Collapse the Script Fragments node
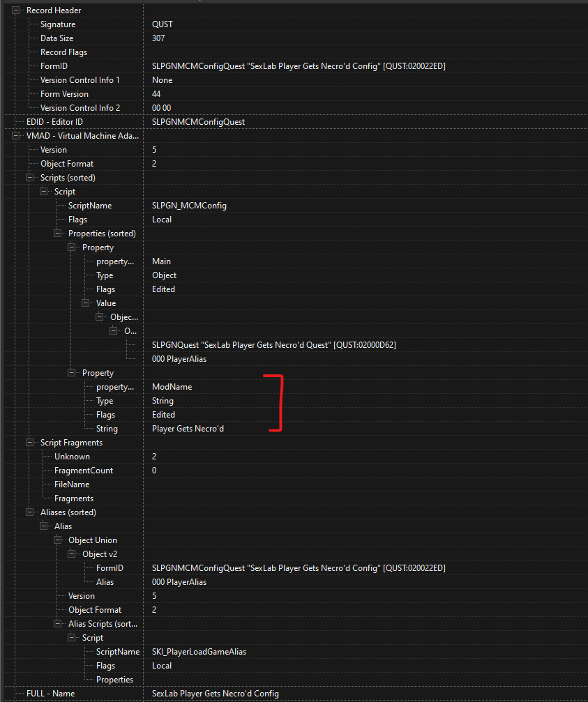Image resolution: width=588 pixels, height=702 pixels. (x=29, y=443)
